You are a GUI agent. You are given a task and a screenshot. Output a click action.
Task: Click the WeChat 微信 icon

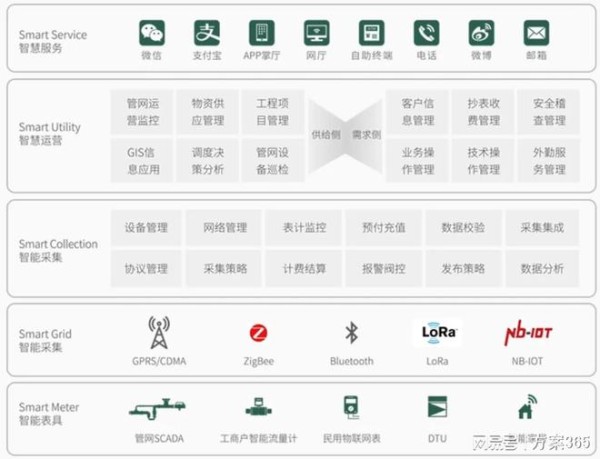(152, 33)
